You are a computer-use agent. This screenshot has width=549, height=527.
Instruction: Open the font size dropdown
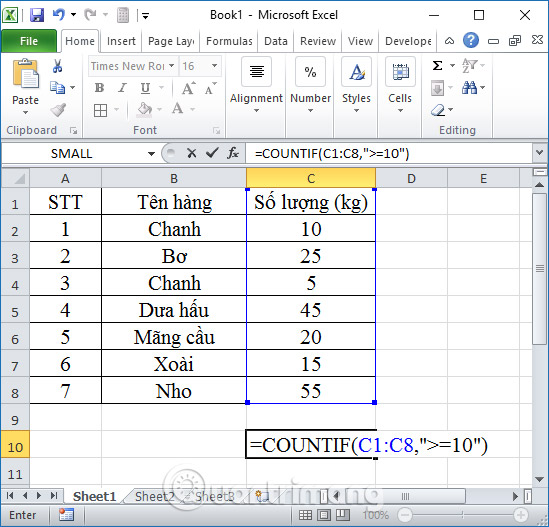point(214,65)
